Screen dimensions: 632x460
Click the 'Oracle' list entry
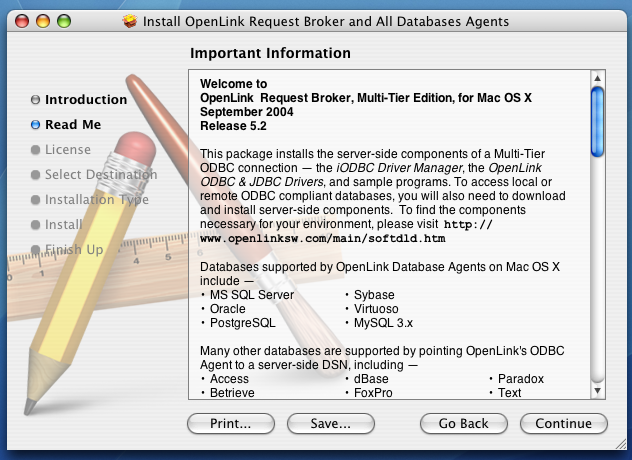point(228,309)
